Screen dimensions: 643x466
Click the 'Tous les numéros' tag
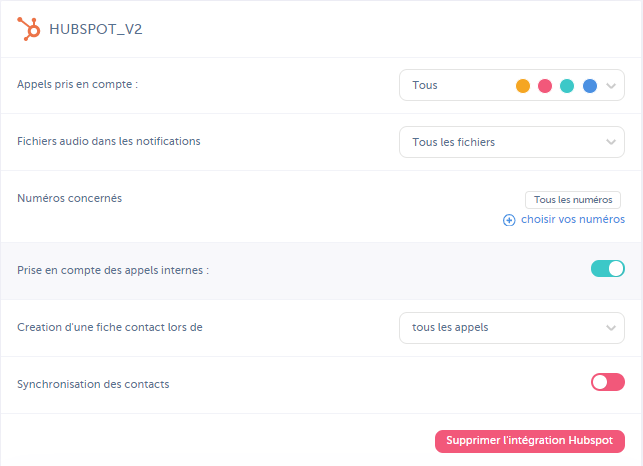coord(573,200)
